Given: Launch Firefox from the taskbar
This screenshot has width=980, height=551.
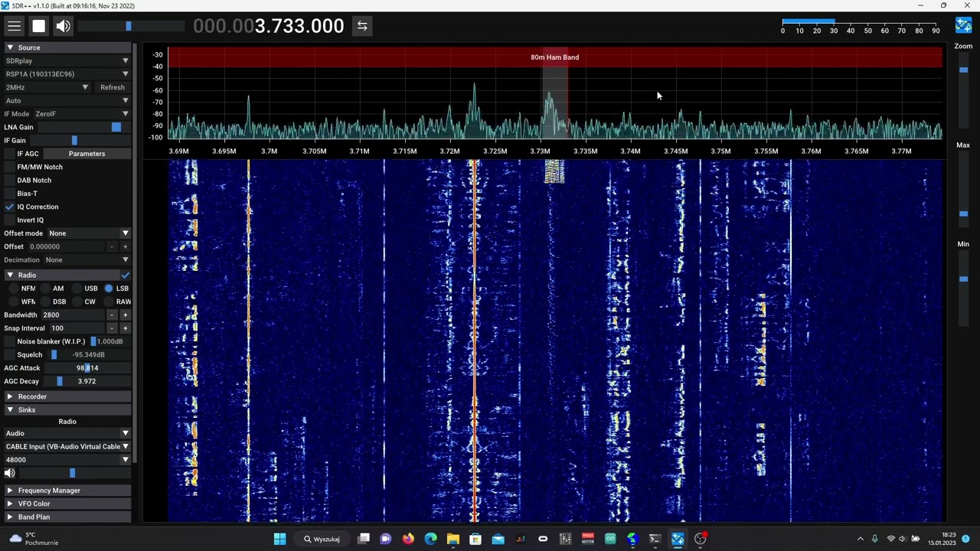Looking at the screenshot, I should (408, 539).
